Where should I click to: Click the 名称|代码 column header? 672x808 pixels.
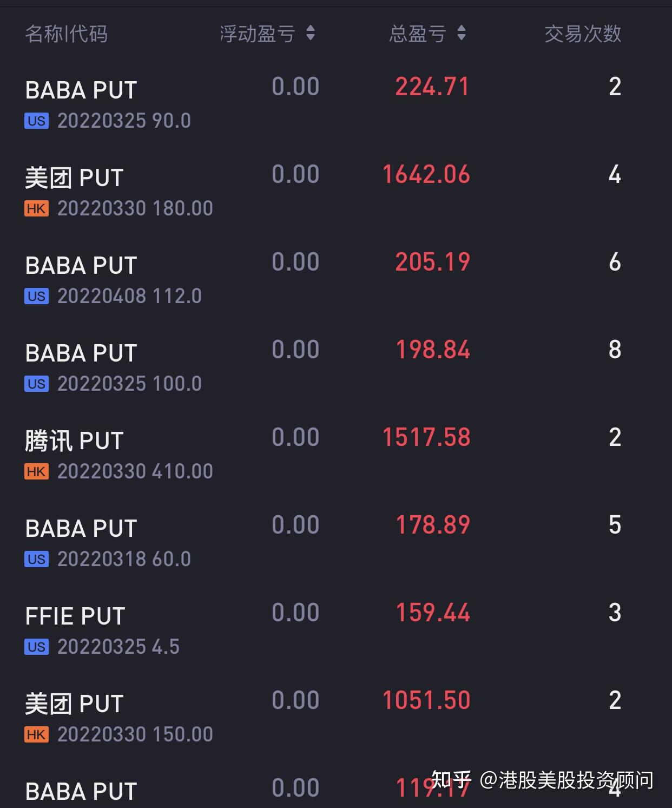tap(67, 34)
